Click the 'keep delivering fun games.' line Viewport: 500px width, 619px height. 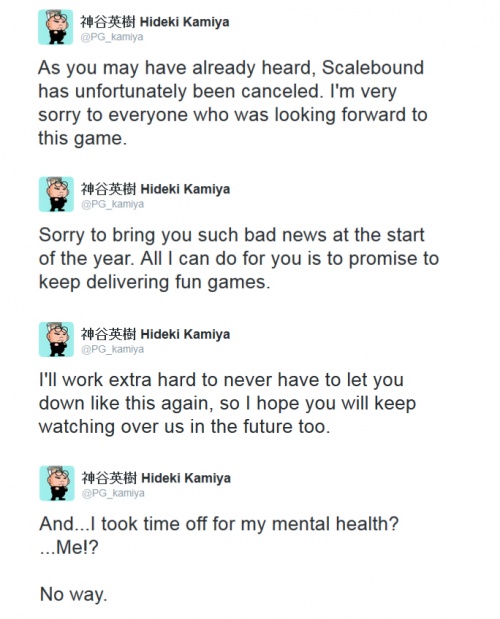pyautogui.click(x=155, y=283)
